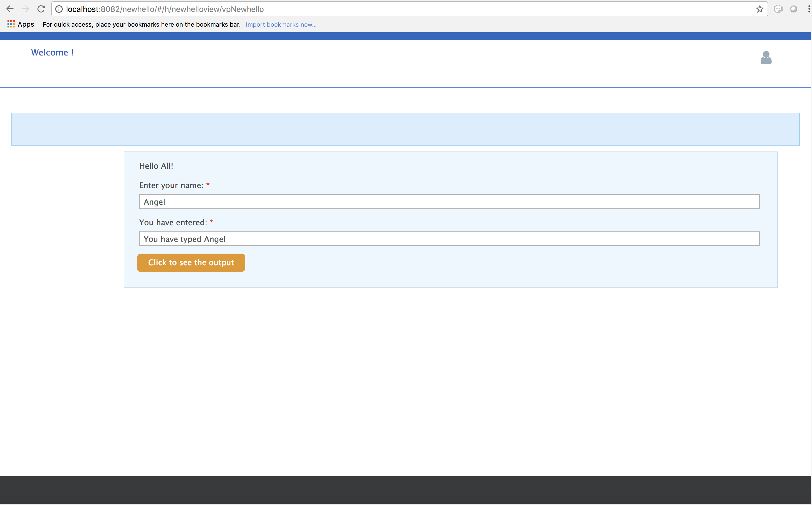Click the browser Back arrow

10,9
